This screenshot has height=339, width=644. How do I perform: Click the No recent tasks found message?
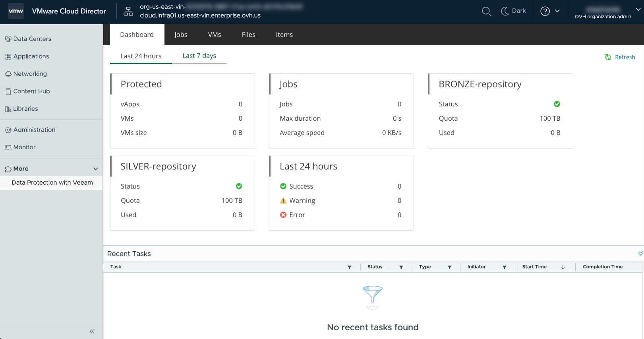[373, 327]
